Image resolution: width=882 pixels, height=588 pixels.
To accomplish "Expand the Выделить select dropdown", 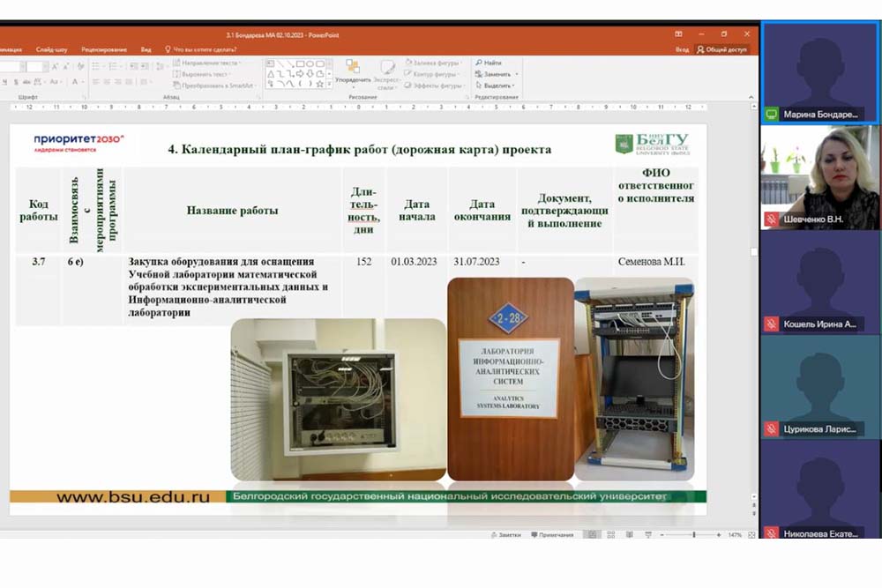I will (497, 86).
